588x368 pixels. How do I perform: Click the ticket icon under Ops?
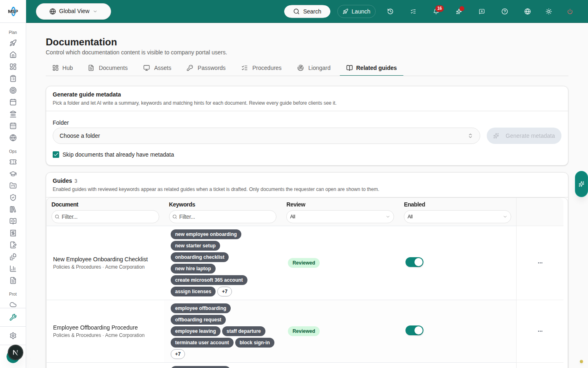pos(13,162)
